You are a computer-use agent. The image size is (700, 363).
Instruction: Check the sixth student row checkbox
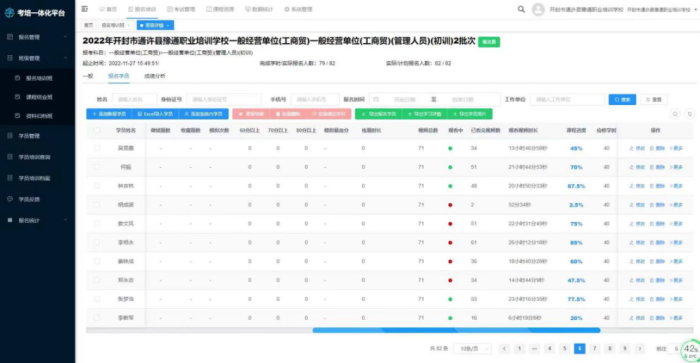[x=97, y=242]
